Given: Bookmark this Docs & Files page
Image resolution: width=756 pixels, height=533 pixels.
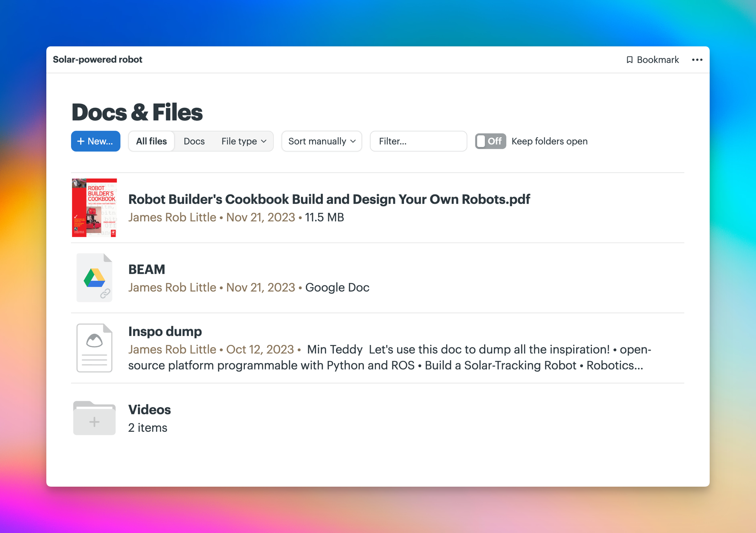Looking at the screenshot, I should click(x=652, y=60).
